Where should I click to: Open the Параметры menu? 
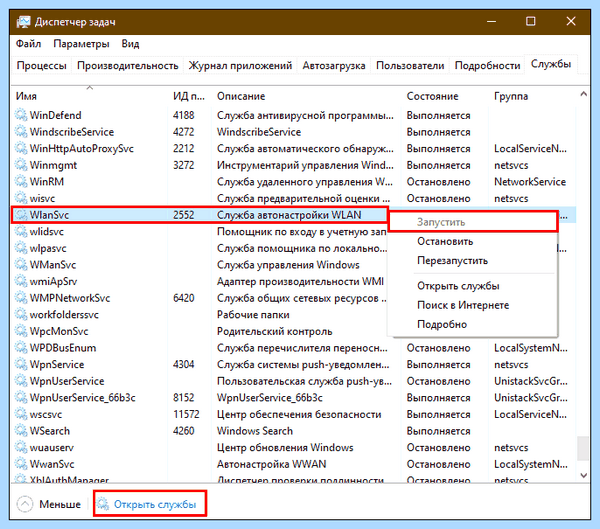tap(81, 44)
